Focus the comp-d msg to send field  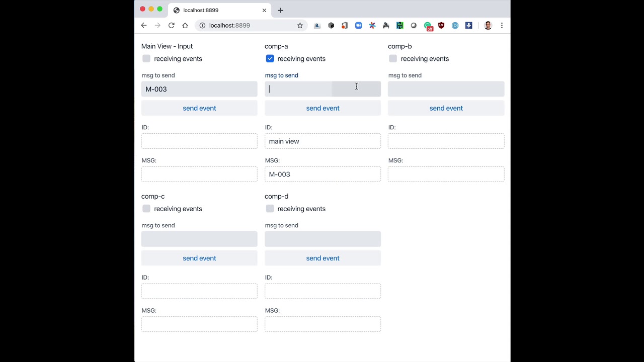pyautogui.click(x=323, y=239)
